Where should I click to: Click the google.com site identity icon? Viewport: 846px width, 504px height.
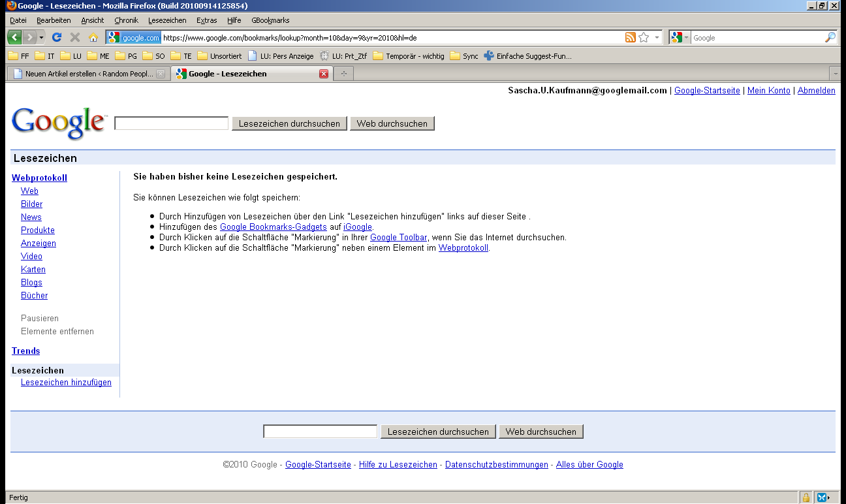pos(134,38)
